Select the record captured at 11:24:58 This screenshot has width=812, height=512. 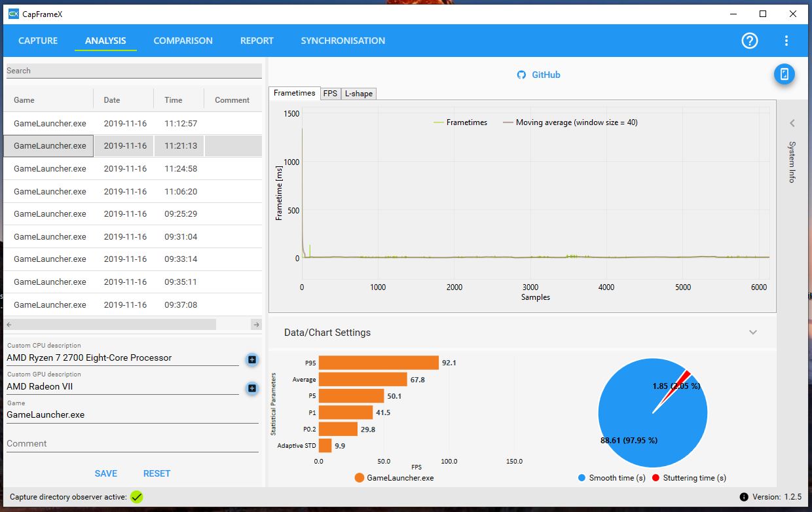[133, 169]
